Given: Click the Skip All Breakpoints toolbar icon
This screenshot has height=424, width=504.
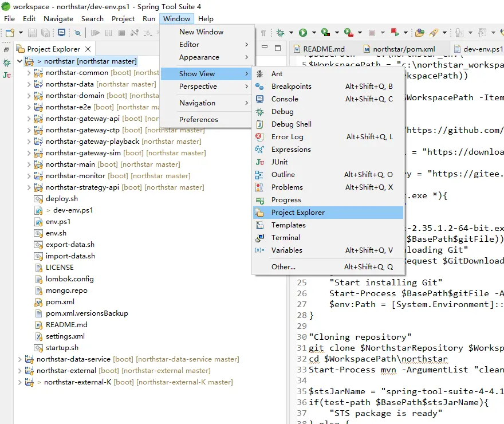Looking at the screenshot, I should point(77,33).
